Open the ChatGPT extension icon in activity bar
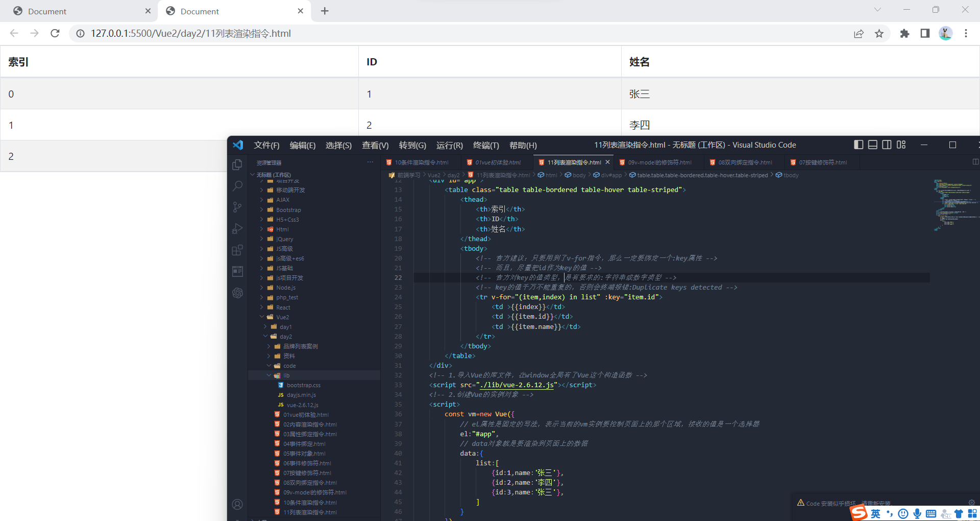Screen dimensions: 980x521 (x=237, y=293)
